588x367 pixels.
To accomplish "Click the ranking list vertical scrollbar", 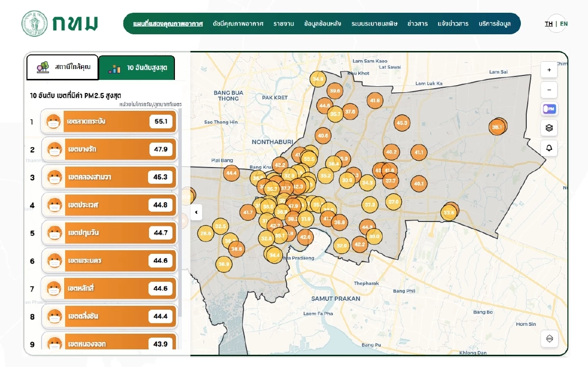I will pyautogui.click(x=179, y=196).
